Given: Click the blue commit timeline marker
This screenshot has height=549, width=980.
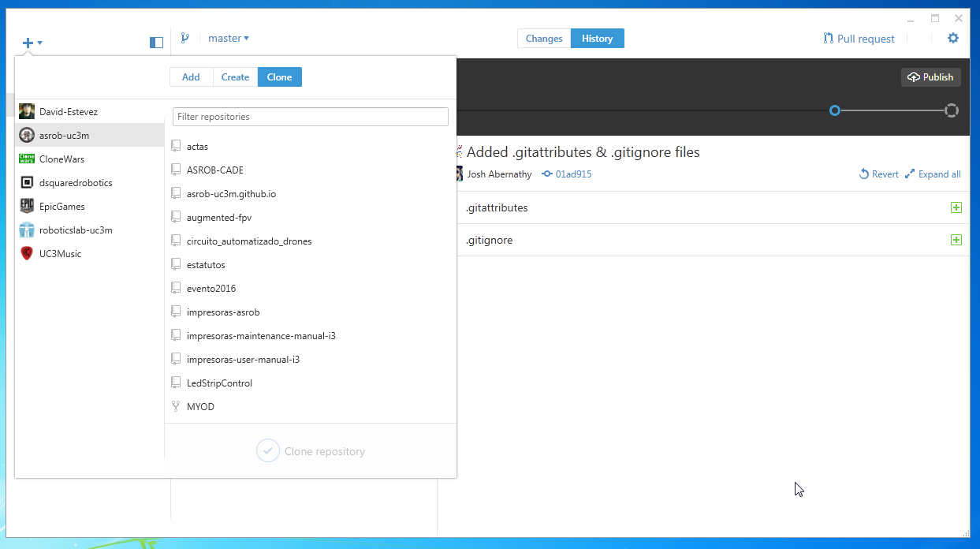Looking at the screenshot, I should (834, 110).
